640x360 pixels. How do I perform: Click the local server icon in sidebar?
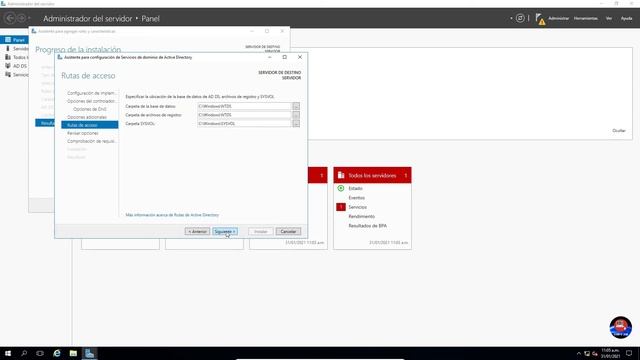tap(8, 48)
